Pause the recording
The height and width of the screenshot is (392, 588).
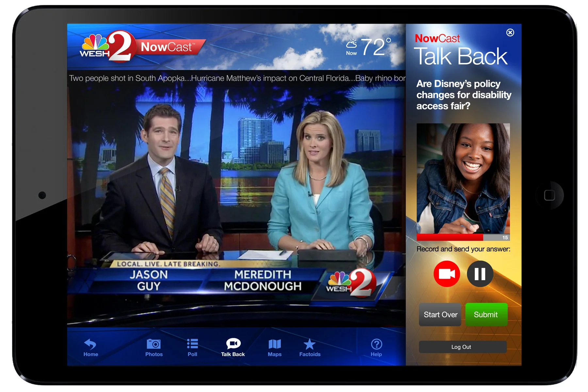coord(480,274)
